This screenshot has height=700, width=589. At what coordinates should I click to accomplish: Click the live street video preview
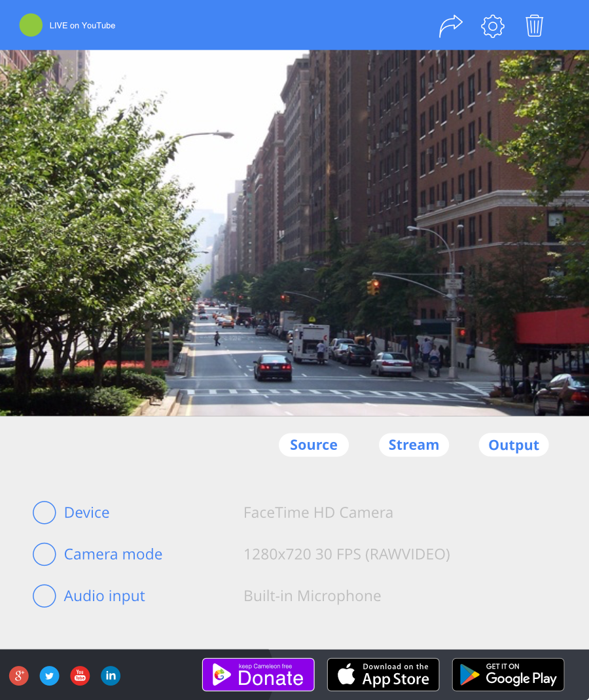[294, 232]
